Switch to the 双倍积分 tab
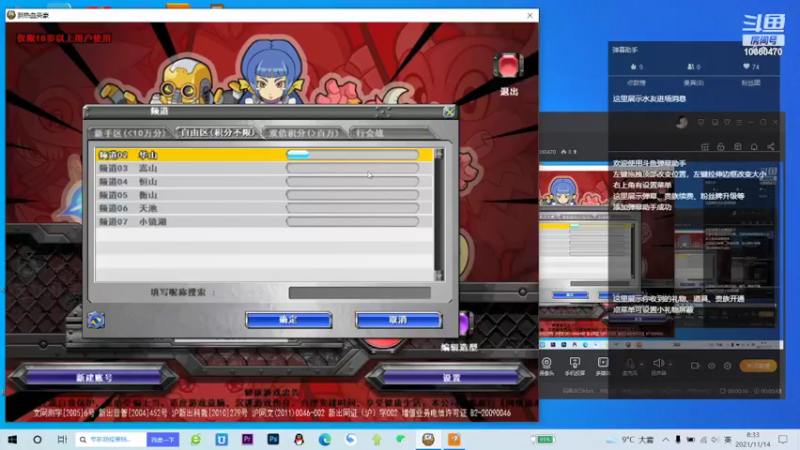Screen dimensions: 800x450 (x=304, y=133)
